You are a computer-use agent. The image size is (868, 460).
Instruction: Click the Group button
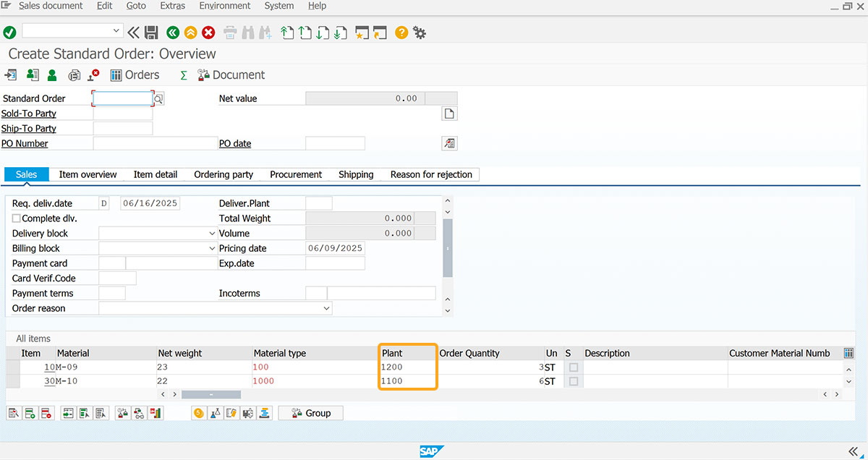tap(310, 413)
